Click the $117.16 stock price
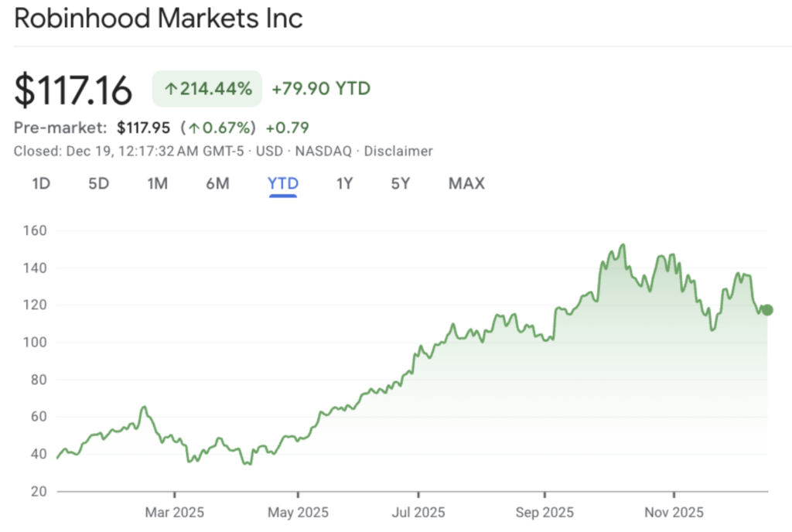The image size is (792, 532). (x=73, y=90)
